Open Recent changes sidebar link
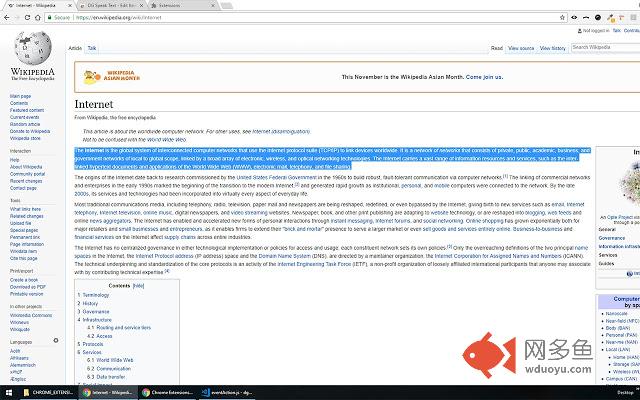Screen dimensions: 640x400 26,181
